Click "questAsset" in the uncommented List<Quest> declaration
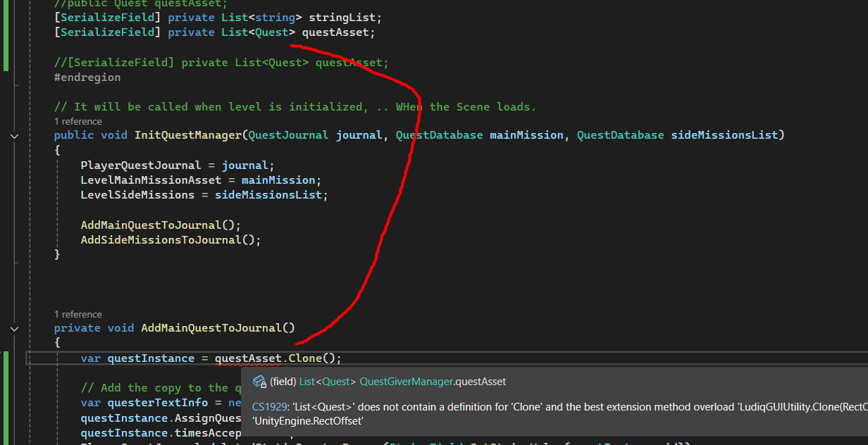Viewport: 868px width, 445px height. [x=335, y=32]
